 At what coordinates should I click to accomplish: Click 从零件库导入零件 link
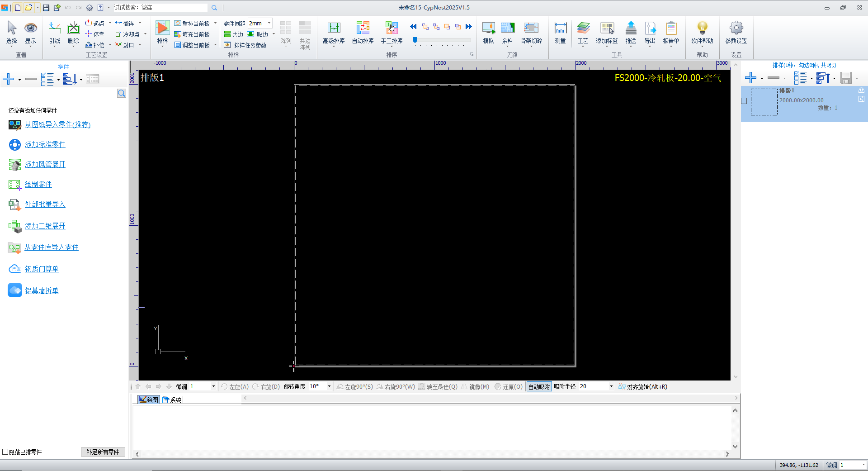(x=52, y=247)
